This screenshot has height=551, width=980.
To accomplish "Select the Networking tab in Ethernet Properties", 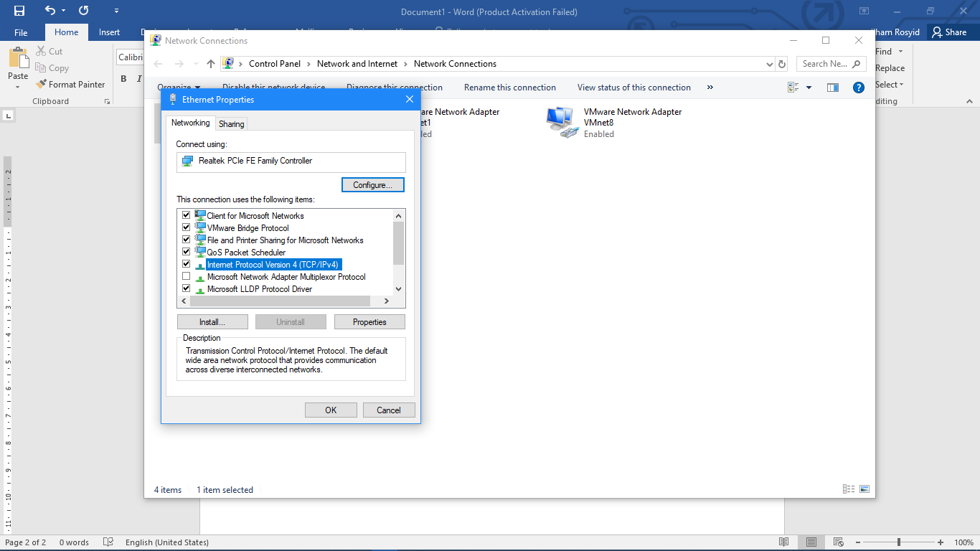I will coord(191,123).
